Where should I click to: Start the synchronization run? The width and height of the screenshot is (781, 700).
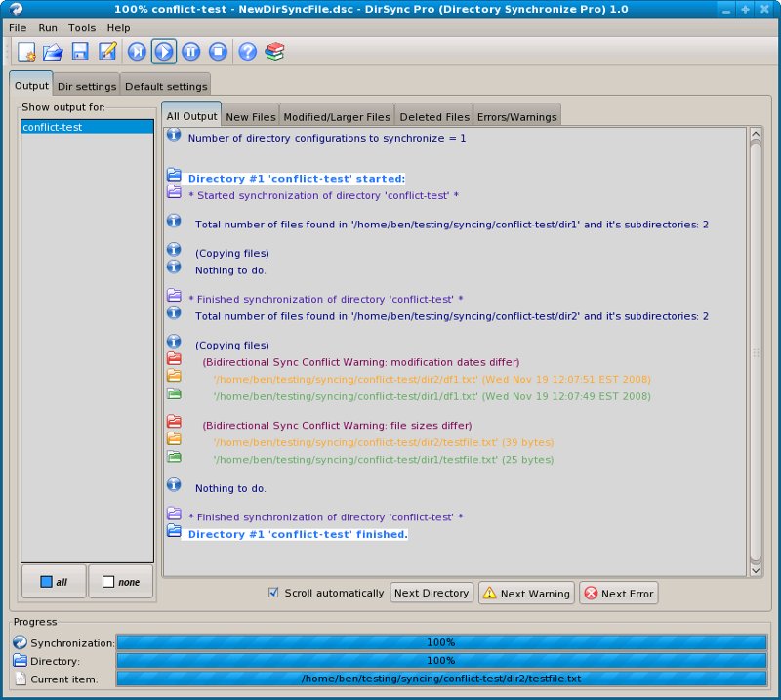pyautogui.click(x=162, y=52)
